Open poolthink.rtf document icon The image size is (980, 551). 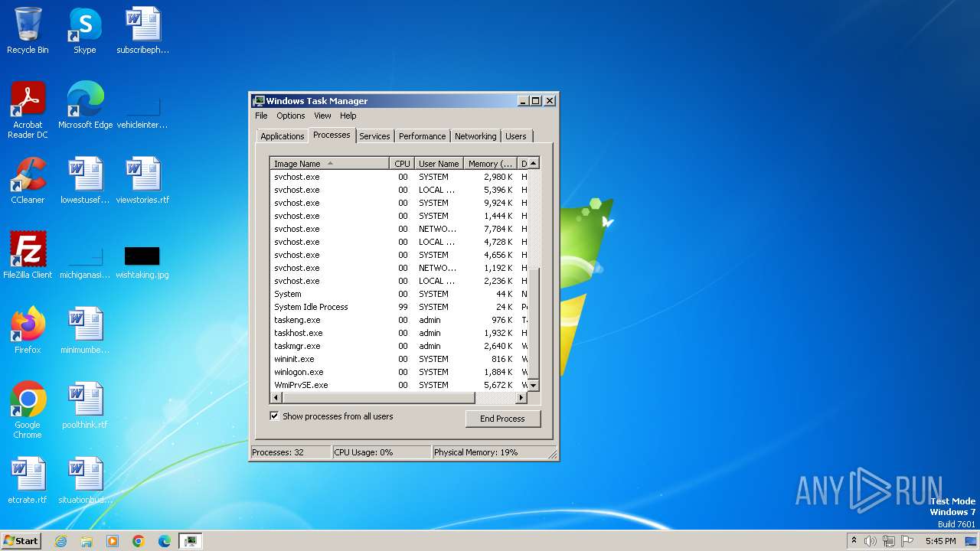point(85,406)
